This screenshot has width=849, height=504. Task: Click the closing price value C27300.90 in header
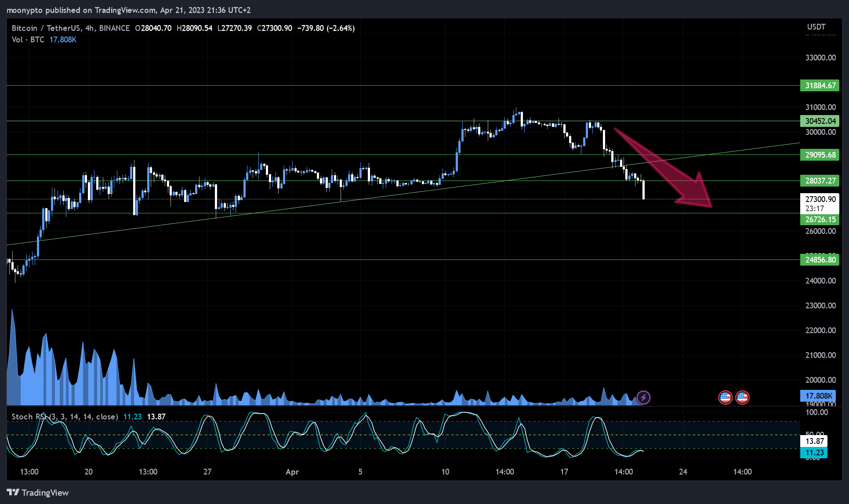coord(275,28)
